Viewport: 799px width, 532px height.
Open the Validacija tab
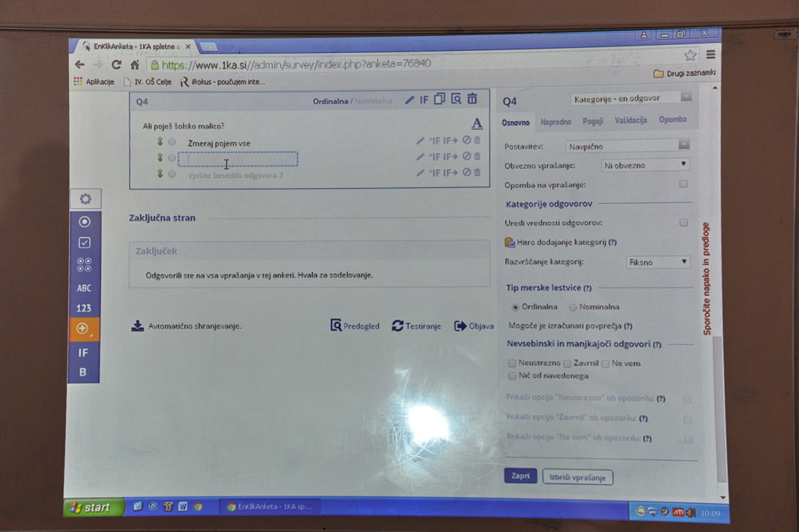point(630,120)
